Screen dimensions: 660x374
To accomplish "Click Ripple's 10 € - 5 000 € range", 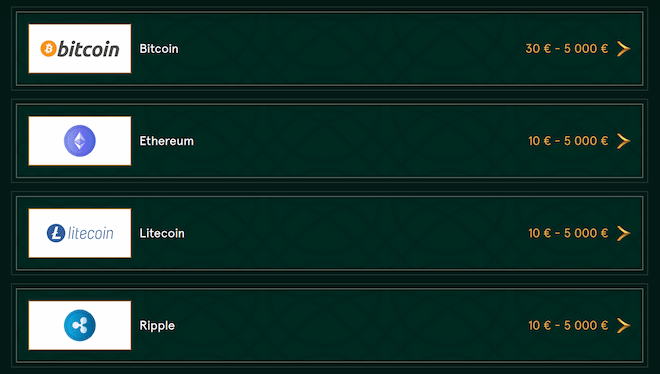I will coord(568,325).
